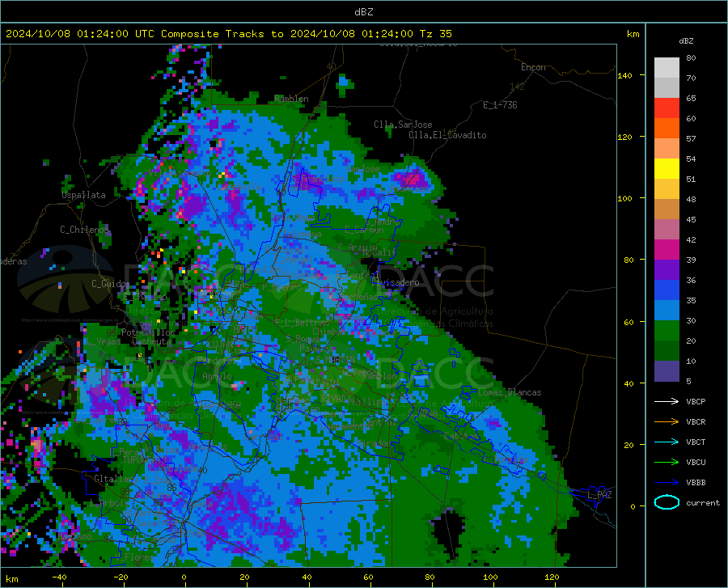Click the blue VBBB arrow in legend
This screenshot has height=588, width=728.
(667, 482)
